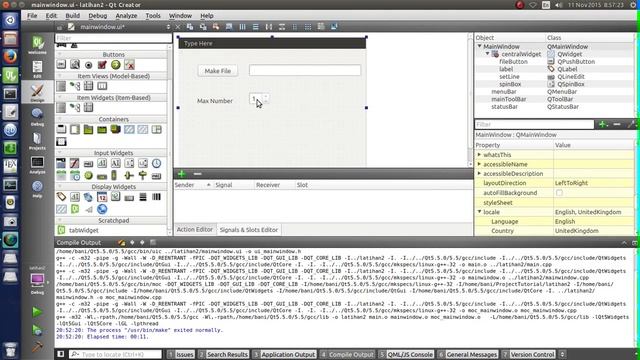Open the Version Control pane
Viewport: 640px width, 360px height.
pyautogui.click(x=528, y=354)
